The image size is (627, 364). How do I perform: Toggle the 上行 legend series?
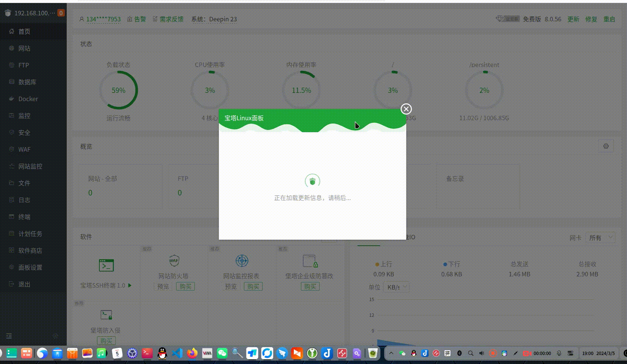384,264
